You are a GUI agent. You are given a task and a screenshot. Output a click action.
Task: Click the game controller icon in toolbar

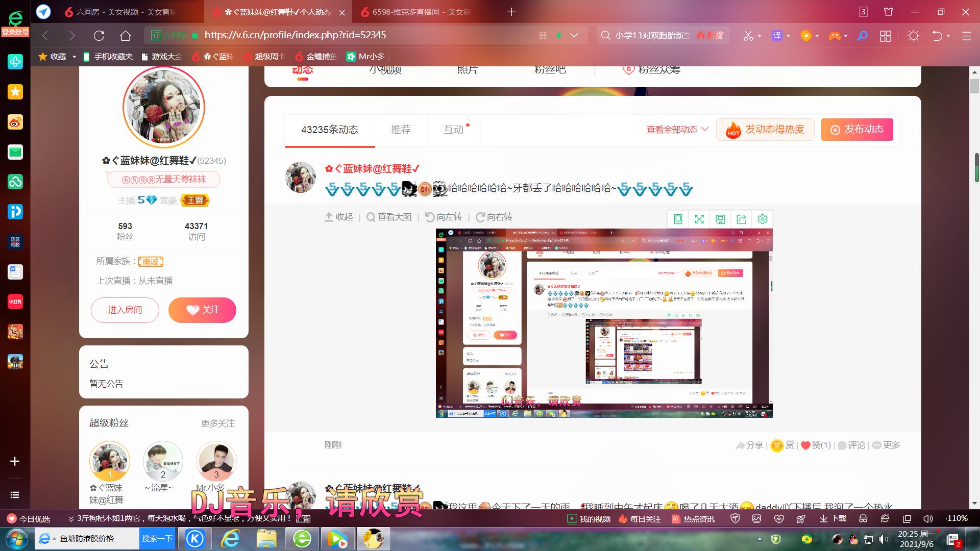tap(834, 36)
